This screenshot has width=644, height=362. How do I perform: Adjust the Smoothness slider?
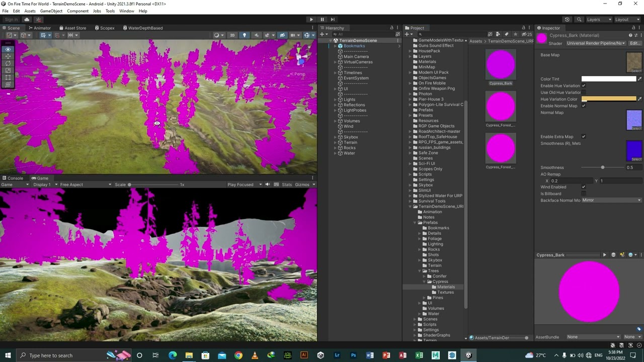click(x=603, y=167)
